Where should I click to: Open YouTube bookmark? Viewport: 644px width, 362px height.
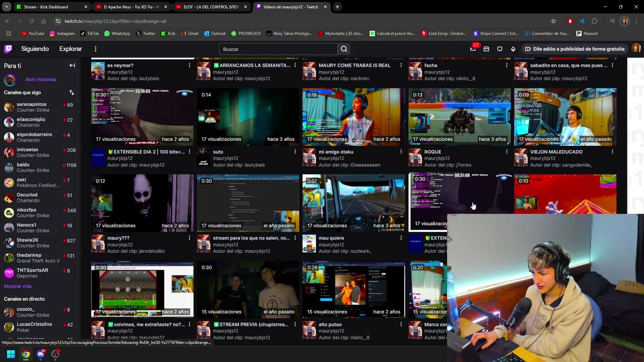pyautogui.click(x=33, y=34)
